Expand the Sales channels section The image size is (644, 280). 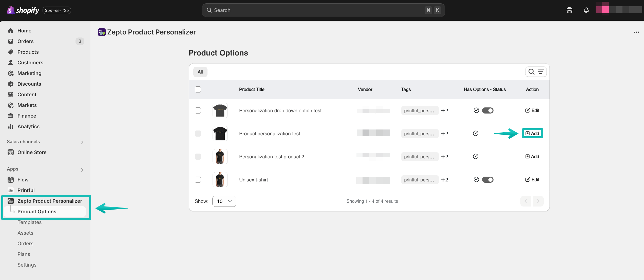(82, 142)
